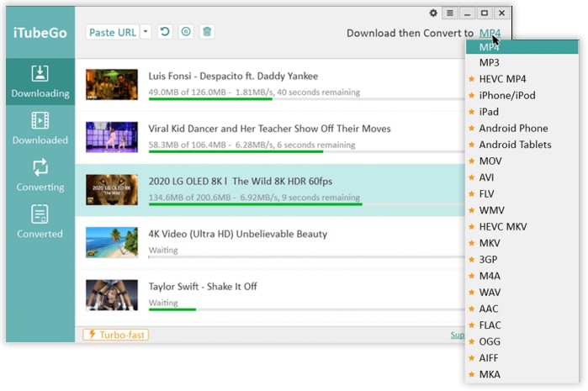This screenshot has height=391, width=588.
Task: Select AAC audio format
Action: (x=522, y=309)
